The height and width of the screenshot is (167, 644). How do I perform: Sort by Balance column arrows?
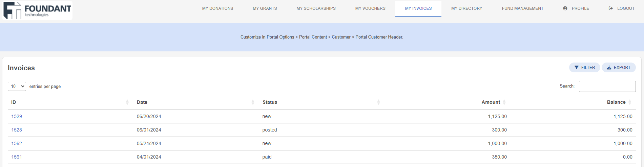point(630,102)
